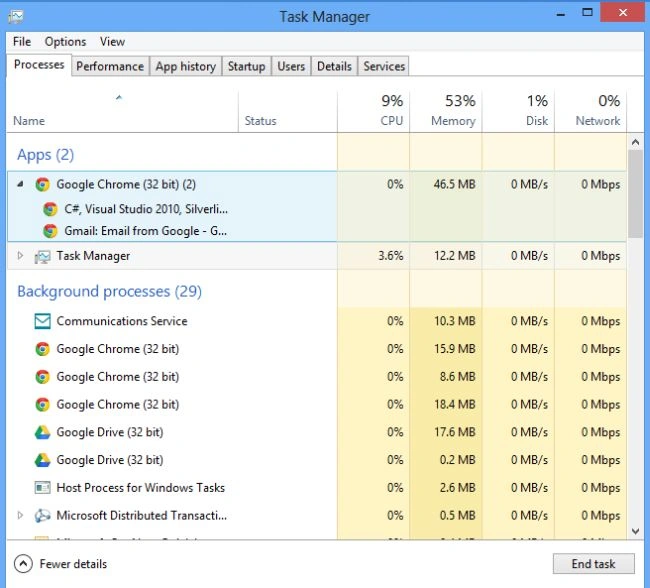Switch to the Services tab

point(384,66)
